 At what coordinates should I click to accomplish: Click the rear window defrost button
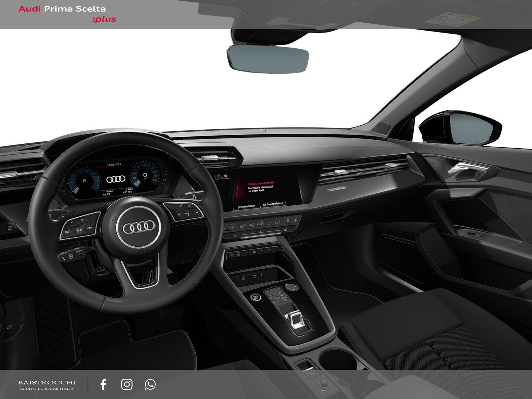pyautogui.click(x=296, y=220)
